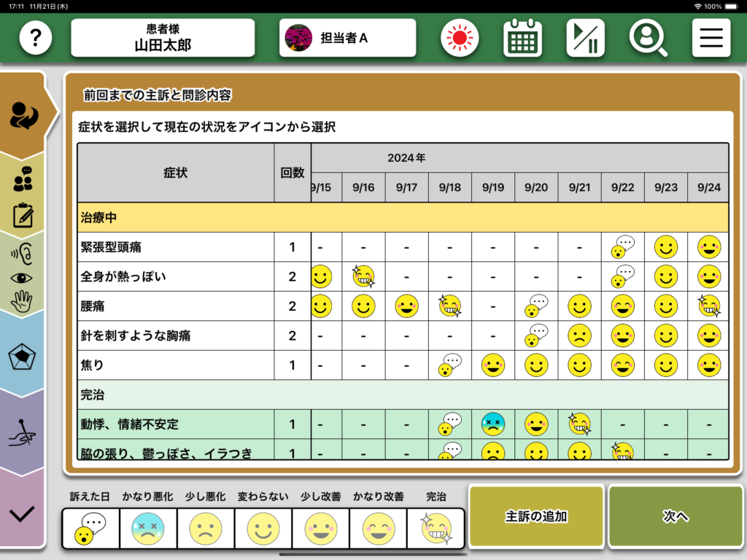Tap the question mark help icon
747x560 pixels.
point(36,38)
